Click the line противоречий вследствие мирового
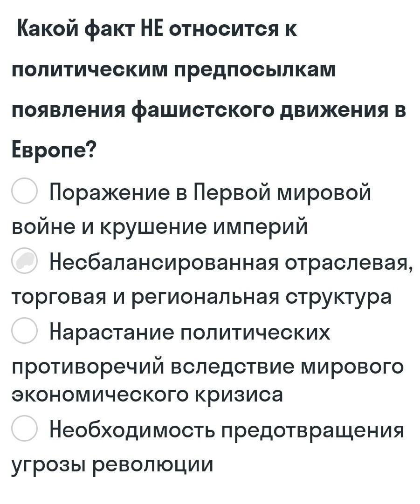420x504 pixels. [x=207, y=367]
